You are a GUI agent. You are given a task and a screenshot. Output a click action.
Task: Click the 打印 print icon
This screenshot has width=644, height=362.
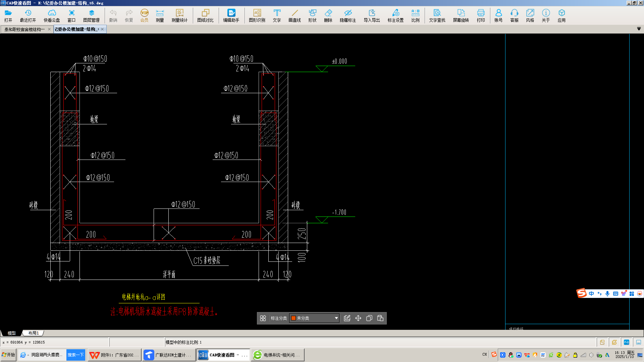click(481, 15)
